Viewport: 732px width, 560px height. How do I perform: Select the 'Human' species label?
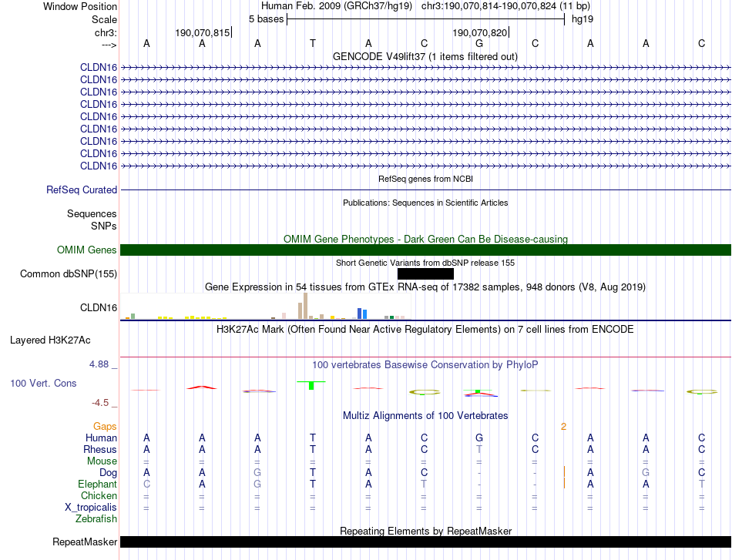101,438
